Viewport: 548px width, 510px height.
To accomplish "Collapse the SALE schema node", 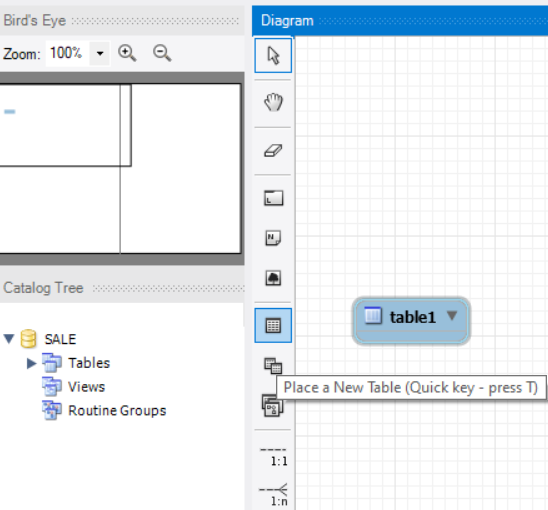I will point(9,338).
